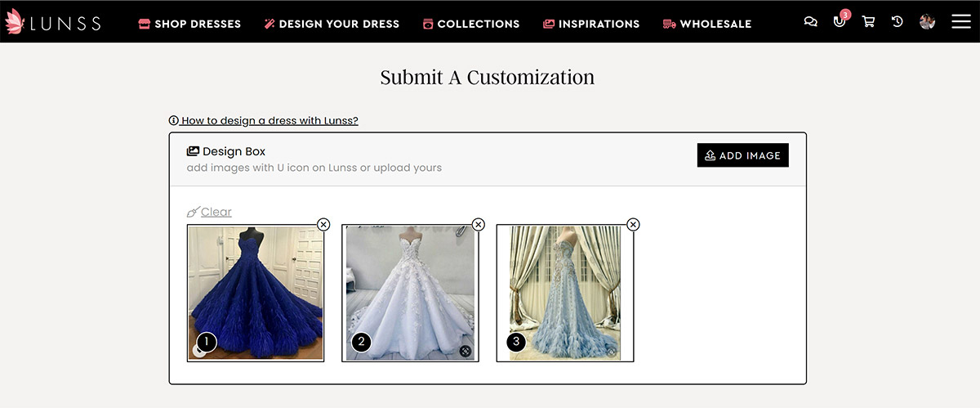Open the hamburger menu
The height and width of the screenshot is (408, 980).
[960, 21]
